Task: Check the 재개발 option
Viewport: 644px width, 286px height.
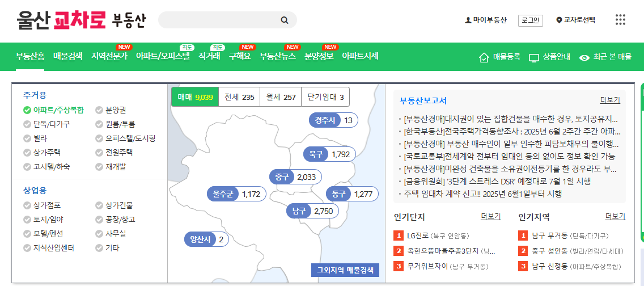Action: (111, 167)
